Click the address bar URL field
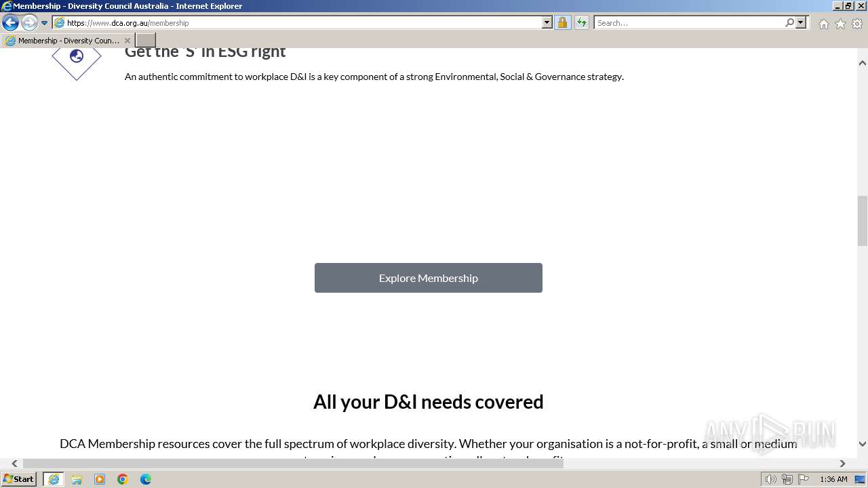868x488 pixels. pos(298,23)
